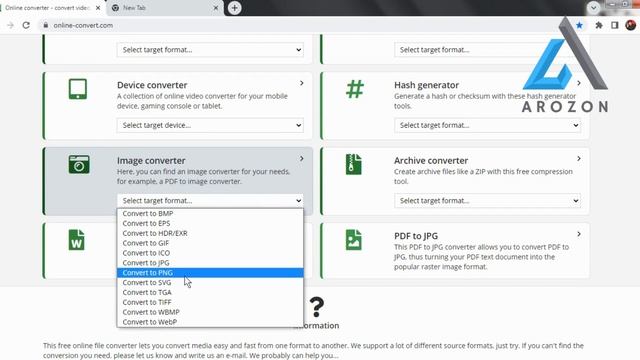The width and height of the screenshot is (640, 360).
Task: Select Convert to SVG option
Action: point(210,282)
